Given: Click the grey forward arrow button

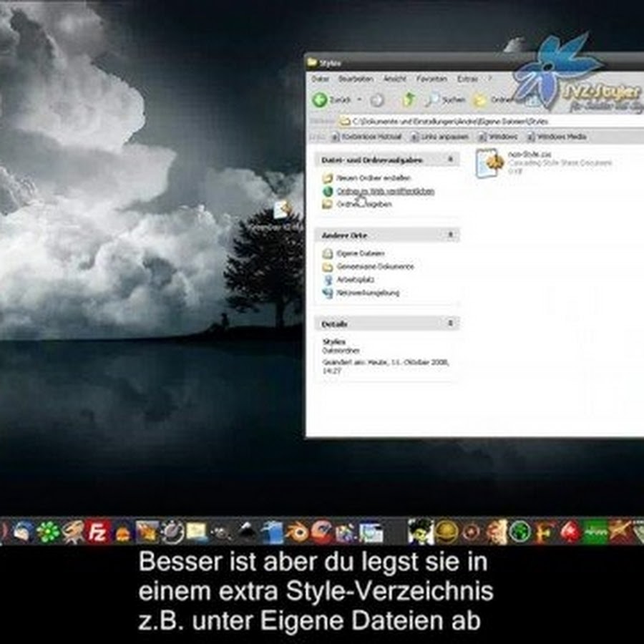Looking at the screenshot, I should click(x=377, y=100).
